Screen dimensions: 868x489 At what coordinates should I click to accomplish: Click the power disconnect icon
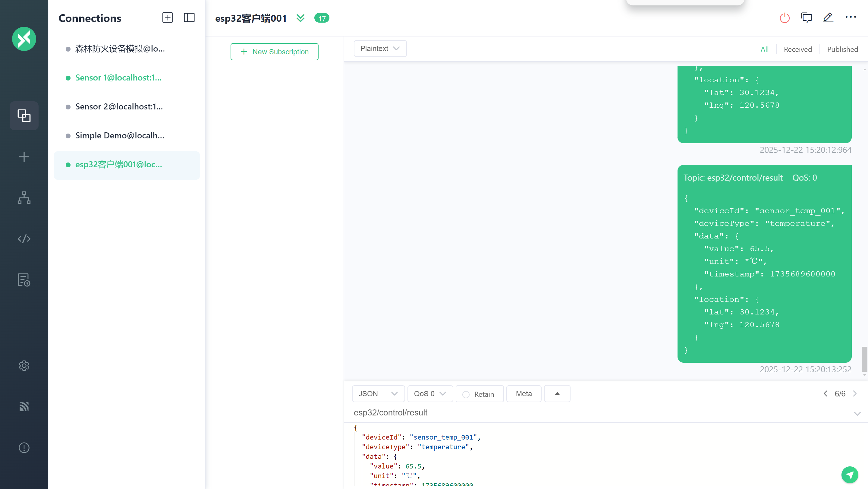tap(785, 18)
